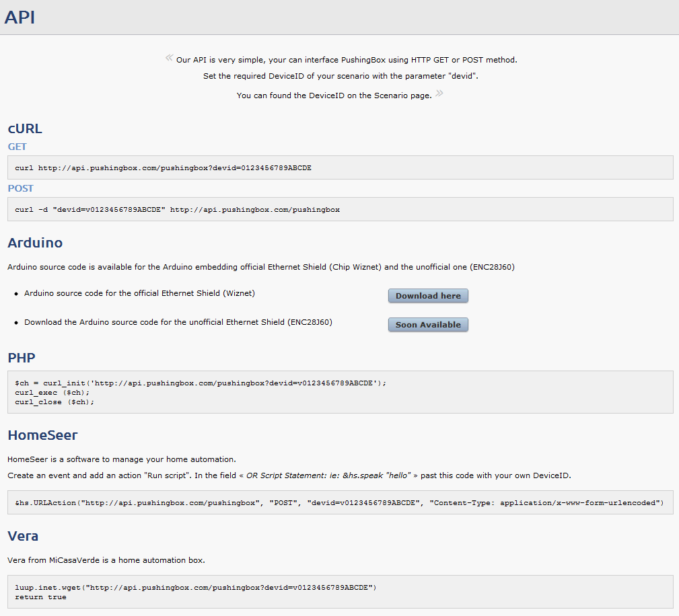Screen dimensions: 679x616
Task: Click the 'Soon Available' button
Action: point(428,325)
